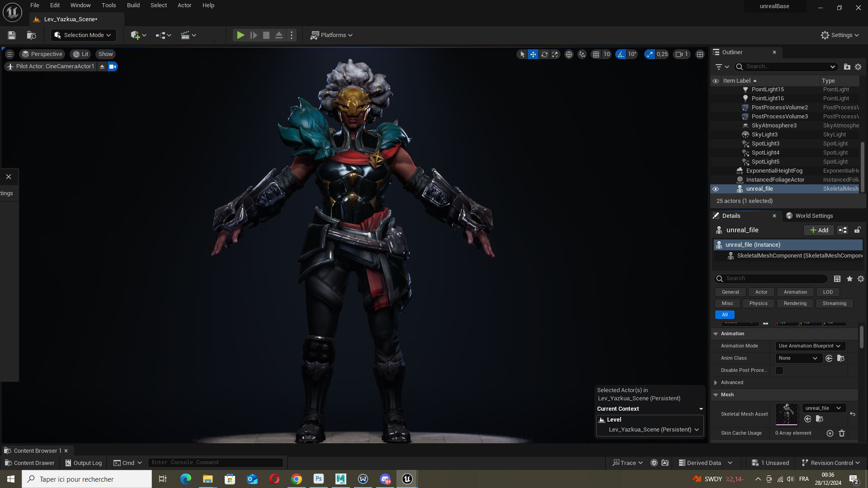
Task: Click the stop playback button
Action: [266, 35]
